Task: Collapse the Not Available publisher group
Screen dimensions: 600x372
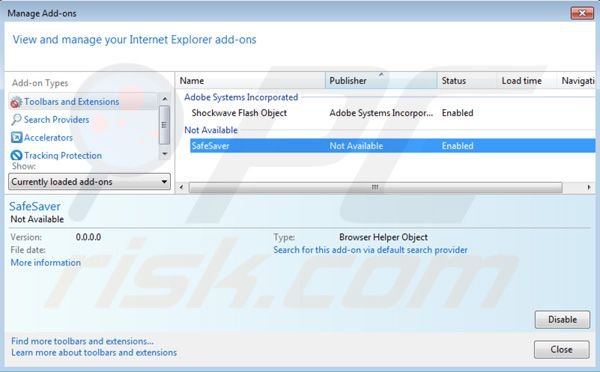Action: click(211, 130)
